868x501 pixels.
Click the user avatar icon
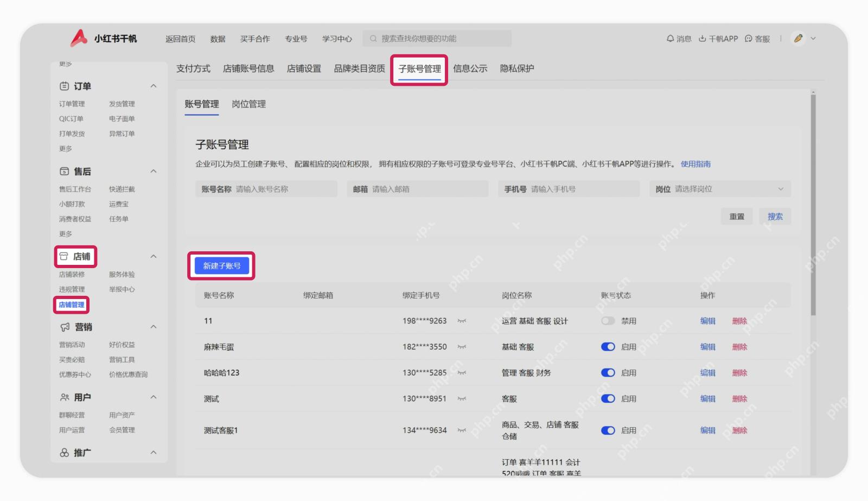click(x=798, y=38)
